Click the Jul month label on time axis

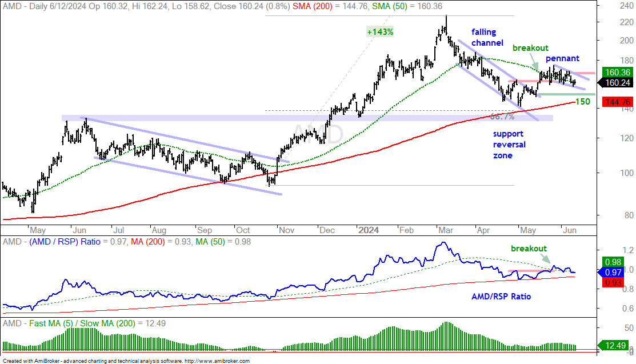[x=118, y=230]
